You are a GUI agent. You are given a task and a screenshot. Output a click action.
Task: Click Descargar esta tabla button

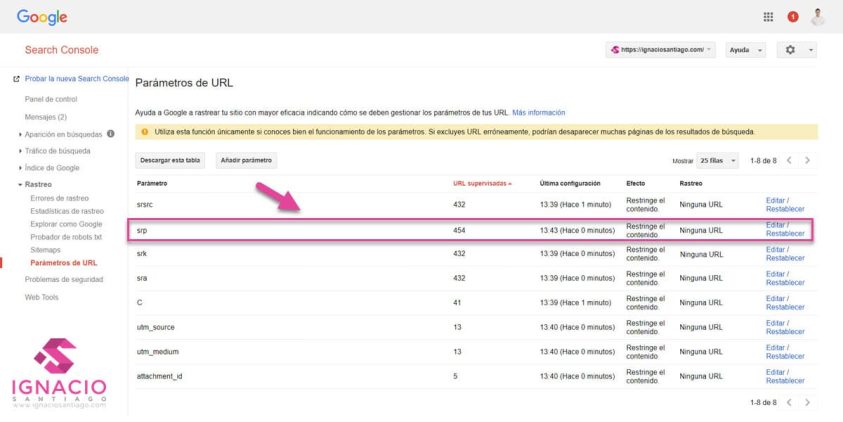[x=170, y=160]
